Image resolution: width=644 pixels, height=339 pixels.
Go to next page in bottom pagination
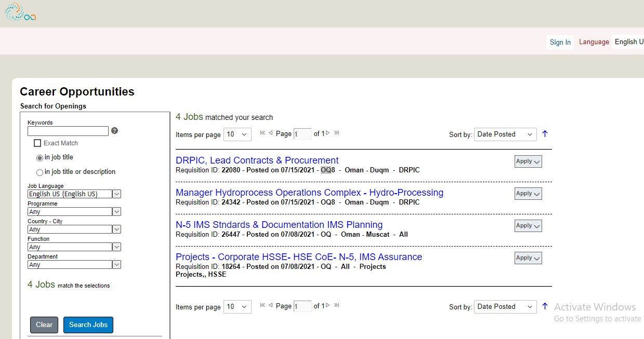[x=327, y=305]
